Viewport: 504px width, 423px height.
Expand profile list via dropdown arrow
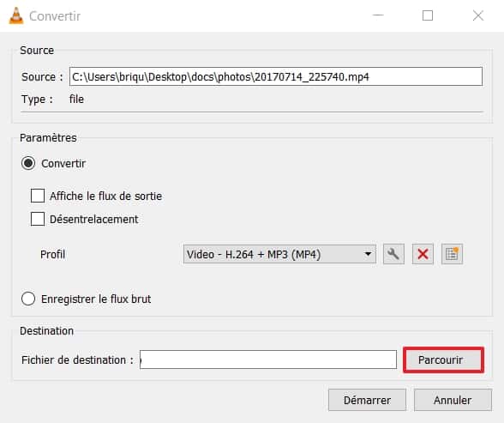click(368, 254)
